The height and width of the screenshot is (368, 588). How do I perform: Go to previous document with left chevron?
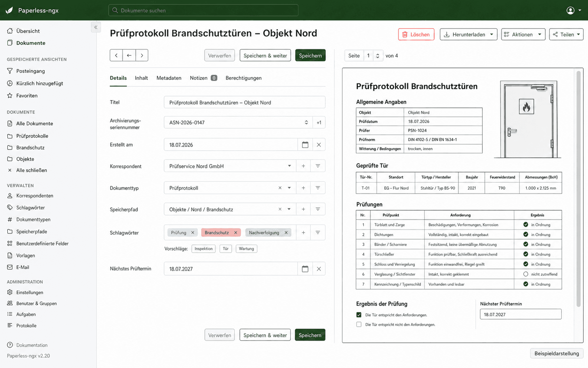point(116,55)
